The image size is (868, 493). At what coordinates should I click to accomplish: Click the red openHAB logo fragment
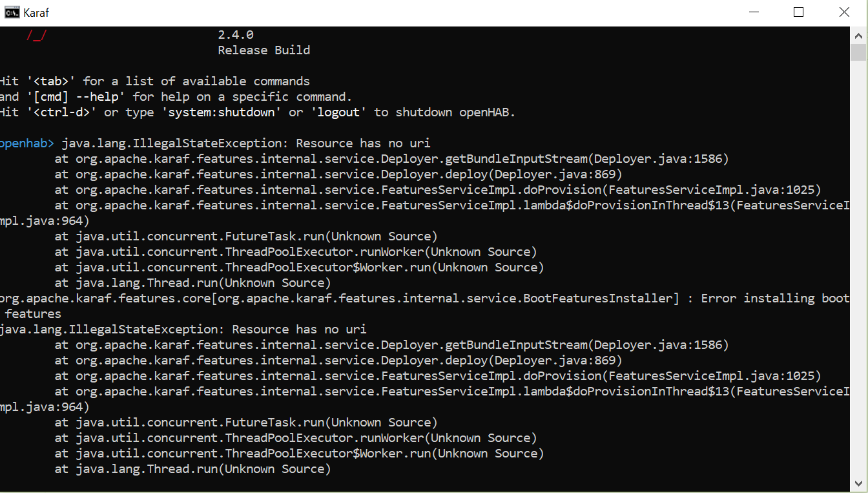[37, 36]
